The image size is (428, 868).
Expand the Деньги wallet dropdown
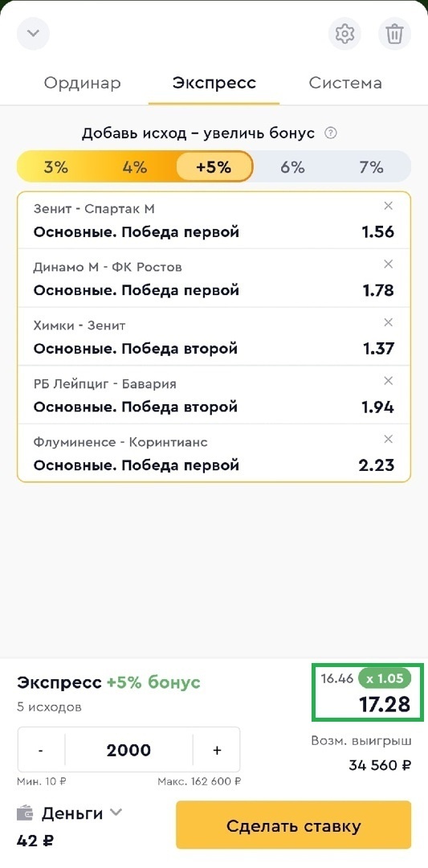[x=116, y=812]
